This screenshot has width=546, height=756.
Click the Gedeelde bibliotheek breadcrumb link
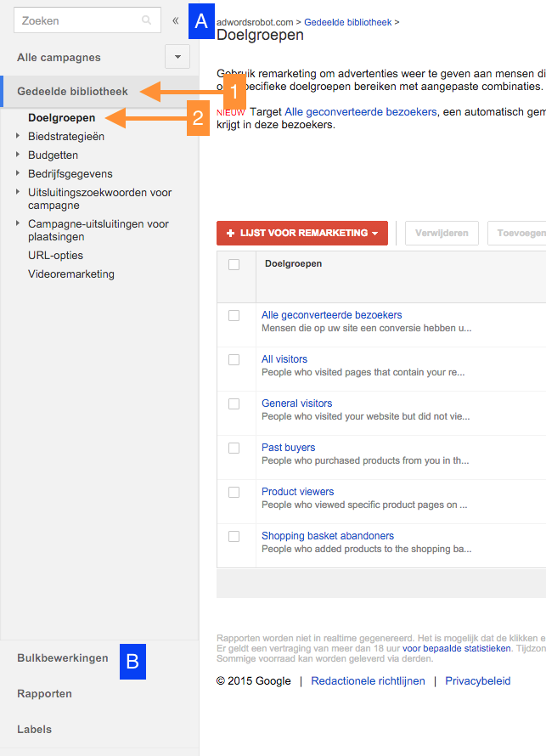click(347, 22)
